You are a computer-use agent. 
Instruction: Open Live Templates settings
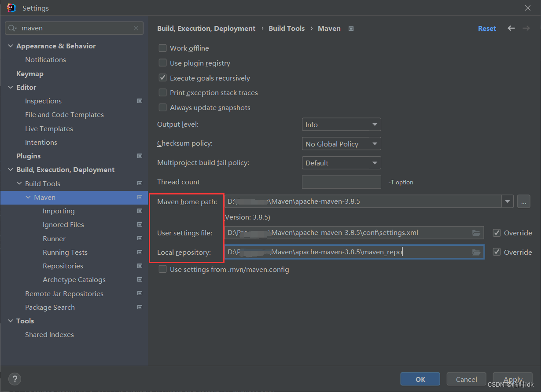[x=49, y=128]
